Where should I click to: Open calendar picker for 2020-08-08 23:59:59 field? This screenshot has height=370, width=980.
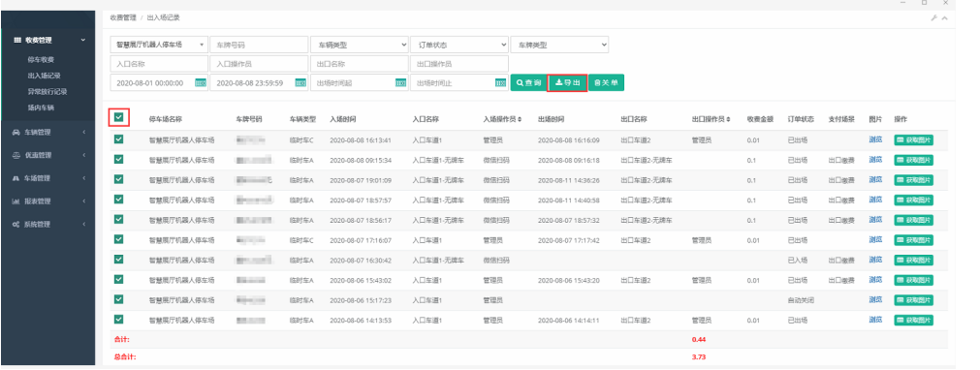(x=300, y=82)
